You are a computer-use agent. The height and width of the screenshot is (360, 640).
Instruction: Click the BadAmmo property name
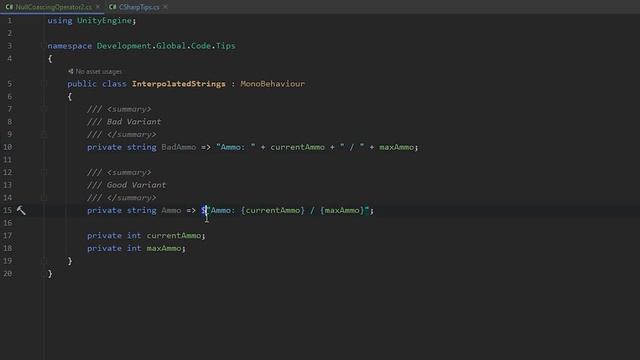tap(178, 147)
